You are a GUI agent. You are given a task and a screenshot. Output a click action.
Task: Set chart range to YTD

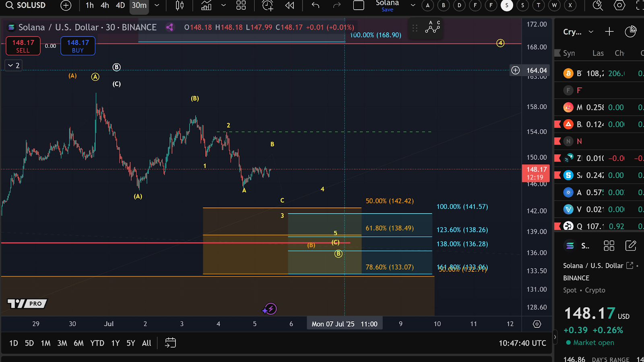pos(97,343)
